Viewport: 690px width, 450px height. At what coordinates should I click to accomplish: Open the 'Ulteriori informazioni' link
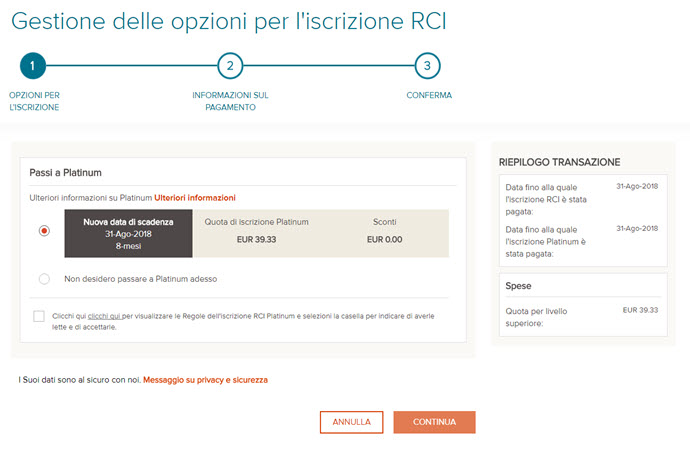[195, 198]
